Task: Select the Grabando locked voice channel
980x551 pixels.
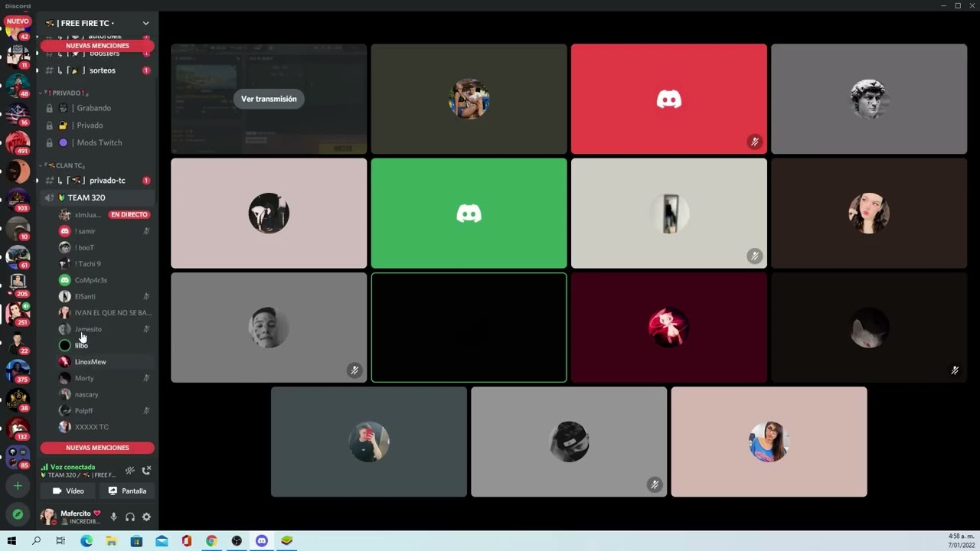Action: coord(97,108)
